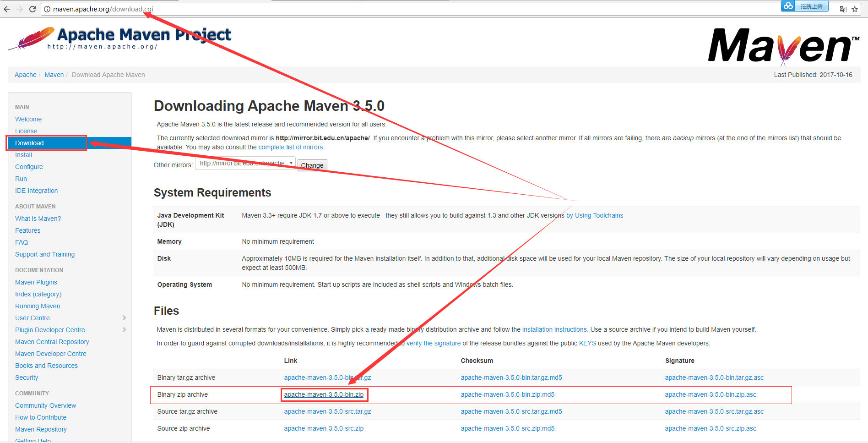Expand the User Centre submenu arrow

pos(124,318)
